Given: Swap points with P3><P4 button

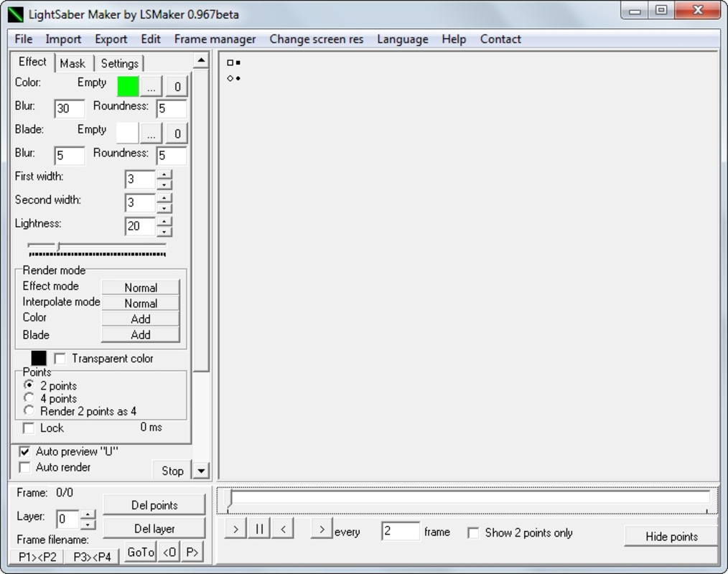Looking at the screenshot, I should pos(92,557).
